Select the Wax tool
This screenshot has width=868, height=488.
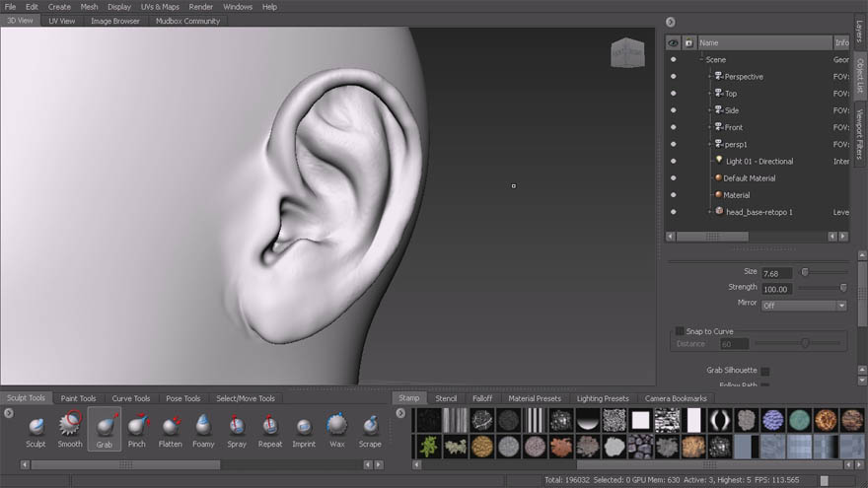336,431
